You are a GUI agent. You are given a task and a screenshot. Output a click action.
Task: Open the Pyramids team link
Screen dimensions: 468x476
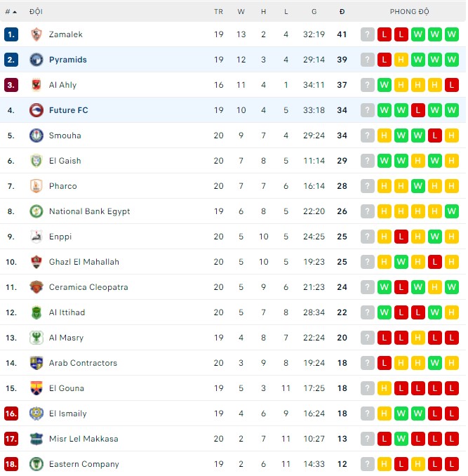tap(68, 60)
